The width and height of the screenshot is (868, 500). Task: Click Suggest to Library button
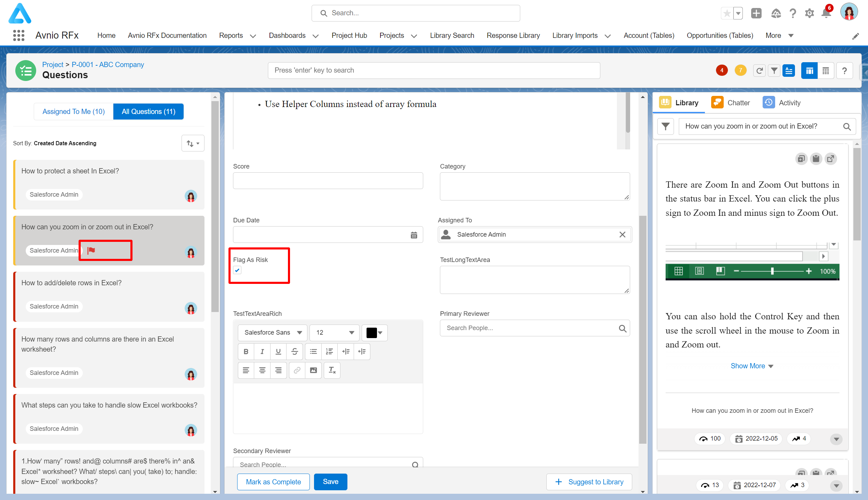(589, 482)
